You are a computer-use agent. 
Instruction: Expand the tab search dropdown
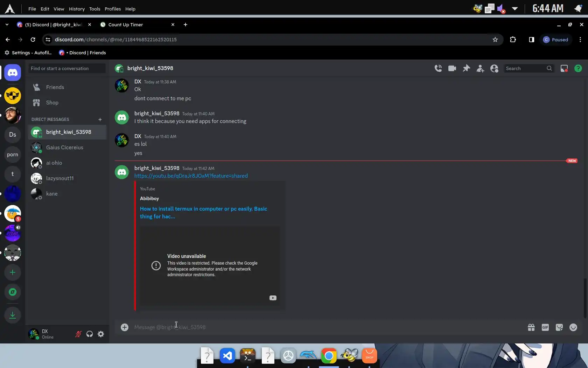[x=7, y=25]
